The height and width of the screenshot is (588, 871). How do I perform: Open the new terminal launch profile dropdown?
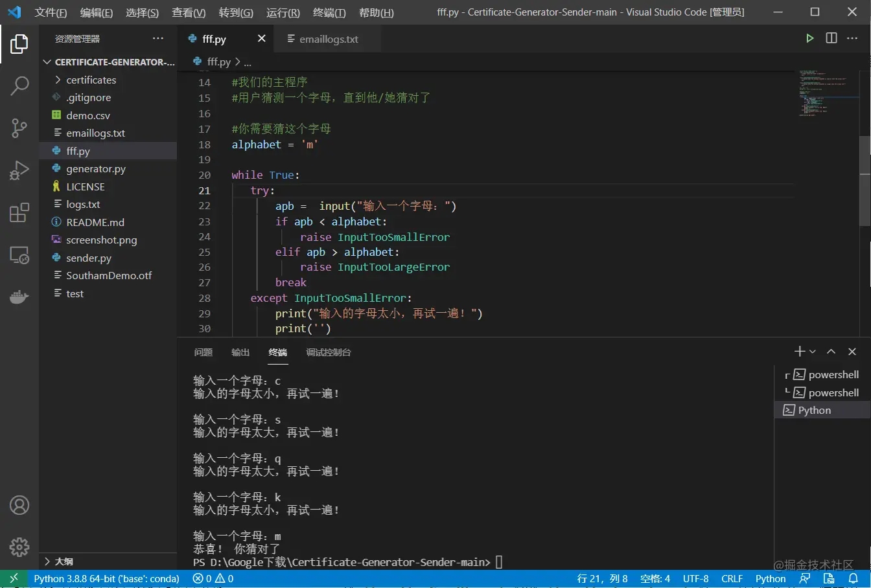coord(813,352)
